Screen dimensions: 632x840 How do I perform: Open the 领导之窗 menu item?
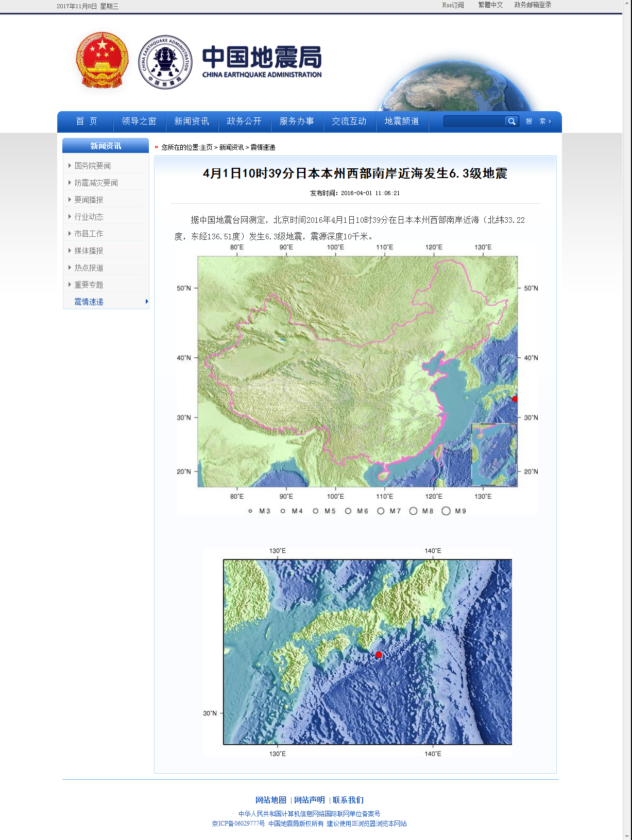[139, 121]
